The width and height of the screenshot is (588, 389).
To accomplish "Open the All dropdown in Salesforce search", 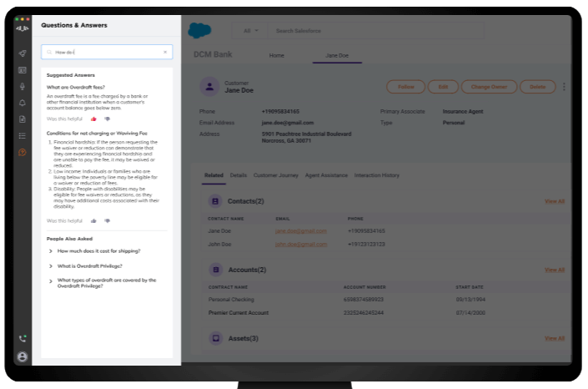I will pos(250,31).
